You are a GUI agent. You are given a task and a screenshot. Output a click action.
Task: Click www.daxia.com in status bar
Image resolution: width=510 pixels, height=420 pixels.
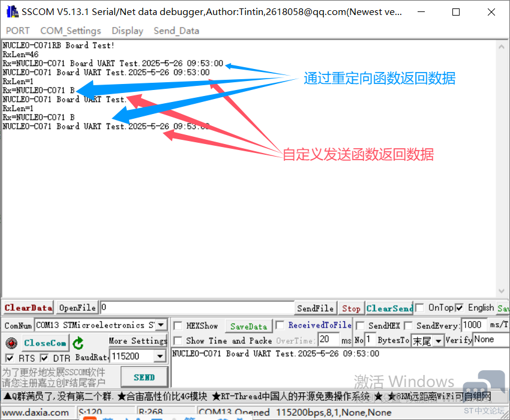[35, 413]
